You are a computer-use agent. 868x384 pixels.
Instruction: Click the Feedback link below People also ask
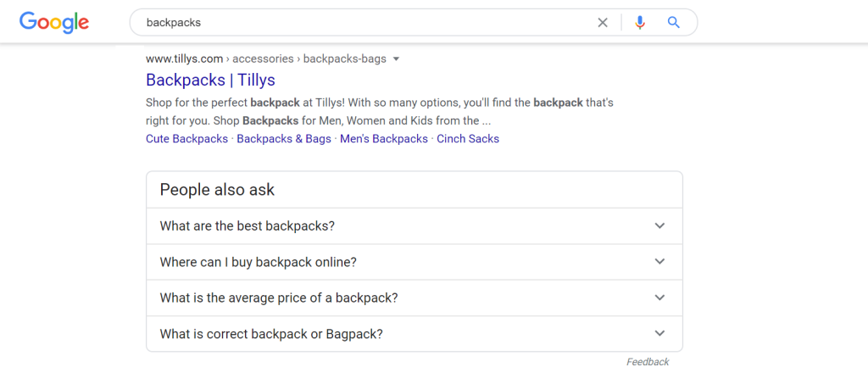click(648, 362)
